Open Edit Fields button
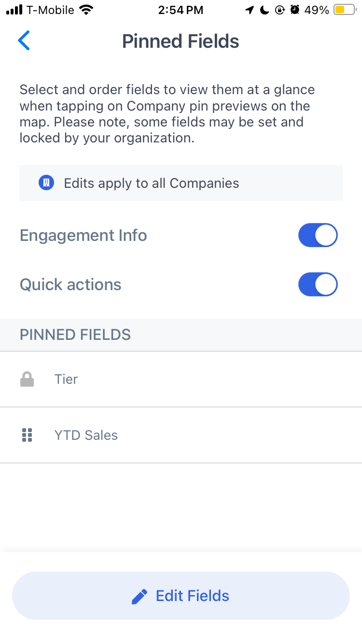362x644 pixels. pos(181,596)
